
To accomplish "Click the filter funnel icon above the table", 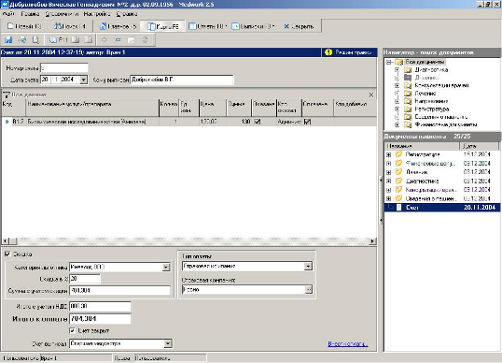I will pyautogui.click(x=6, y=95).
